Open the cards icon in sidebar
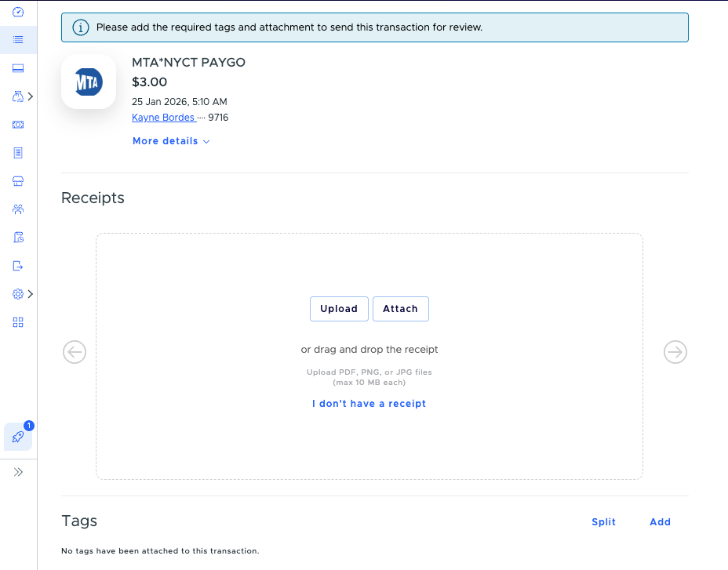The image size is (728, 570). pos(18,68)
